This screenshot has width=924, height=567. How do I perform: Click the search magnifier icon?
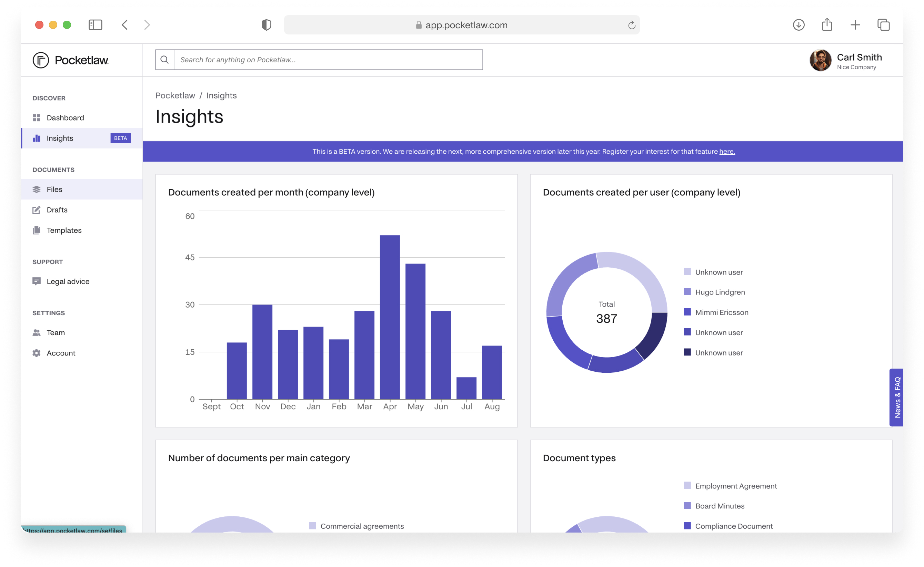click(164, 60)
